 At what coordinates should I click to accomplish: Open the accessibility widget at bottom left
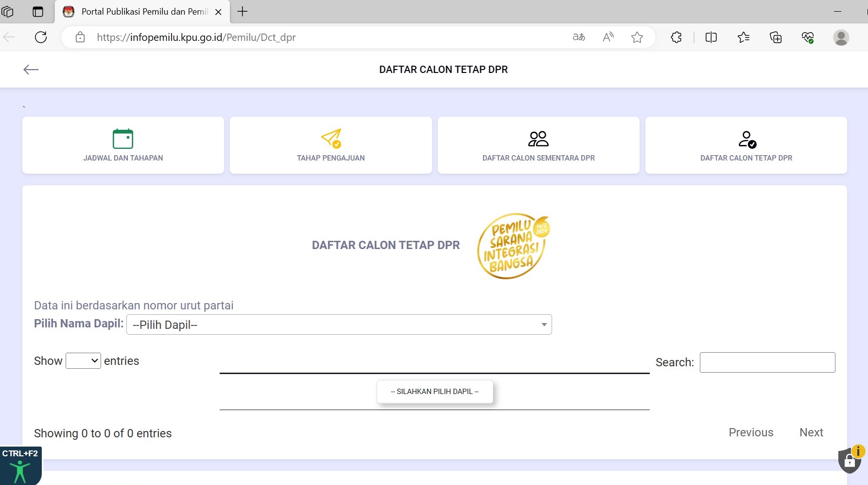point(20,471)
